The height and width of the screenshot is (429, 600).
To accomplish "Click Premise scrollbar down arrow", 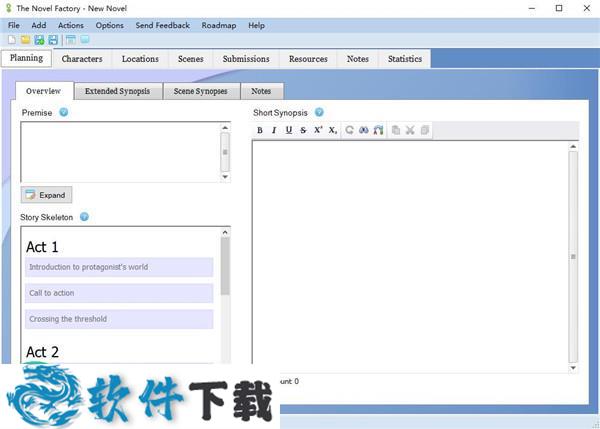I will pyautogui.click(x=225, y=177).
